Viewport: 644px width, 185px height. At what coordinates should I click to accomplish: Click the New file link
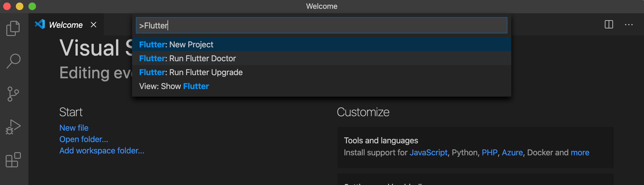74,128
